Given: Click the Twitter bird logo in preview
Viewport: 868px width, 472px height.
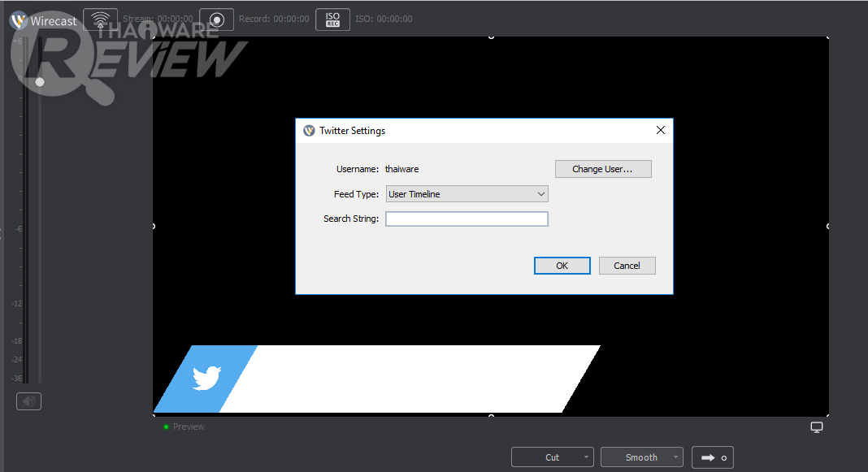Looking at the screenshot, I should coord(206,378).
